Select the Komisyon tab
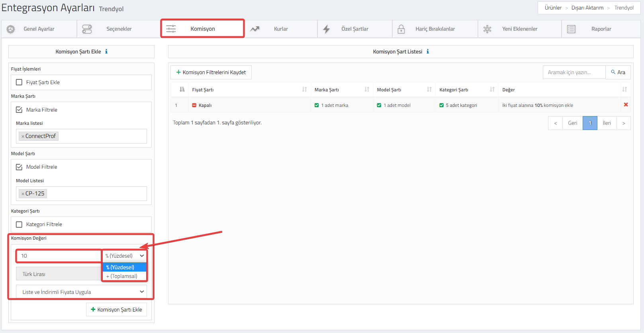This screenshot has height=333, width=644. point(203,29)
